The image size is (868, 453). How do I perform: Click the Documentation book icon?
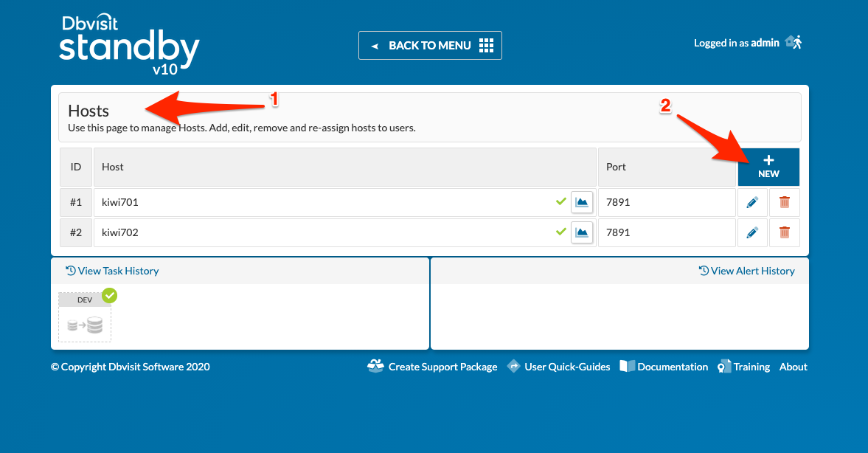pyautogui.click(x=627, y=366)
